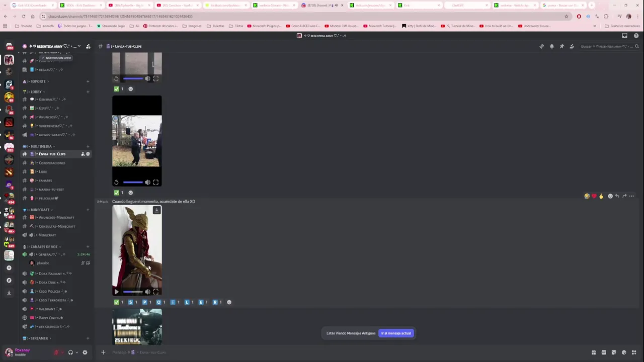Viewport: 644px width, 362px height.
Task: Create channel plus in LOBBY category
Action: [88, 92]
